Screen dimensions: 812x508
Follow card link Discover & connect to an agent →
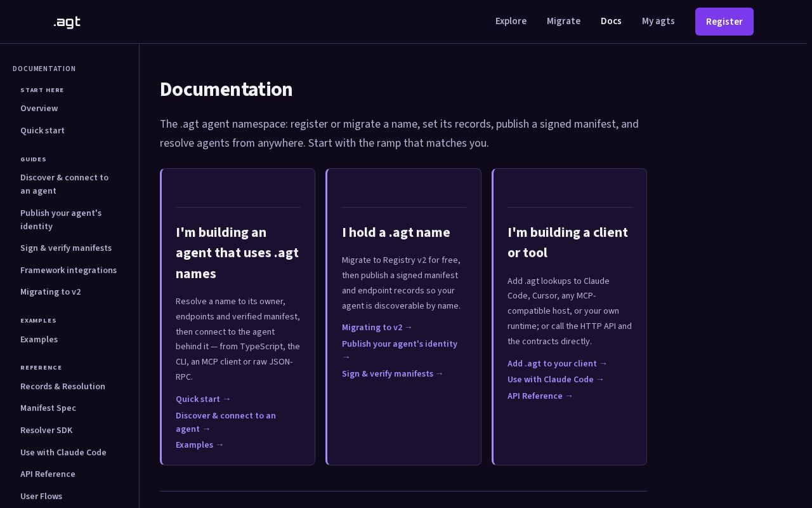226,422
